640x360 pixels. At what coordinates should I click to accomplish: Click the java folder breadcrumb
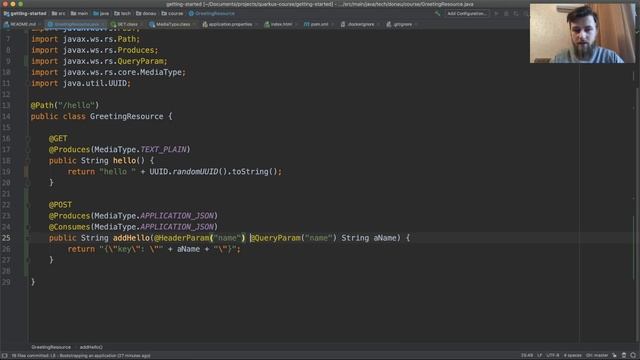click(x=101, y=13)
